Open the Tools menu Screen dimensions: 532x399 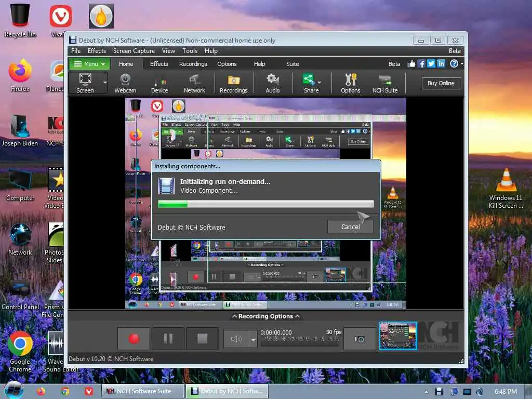[190, 51]
